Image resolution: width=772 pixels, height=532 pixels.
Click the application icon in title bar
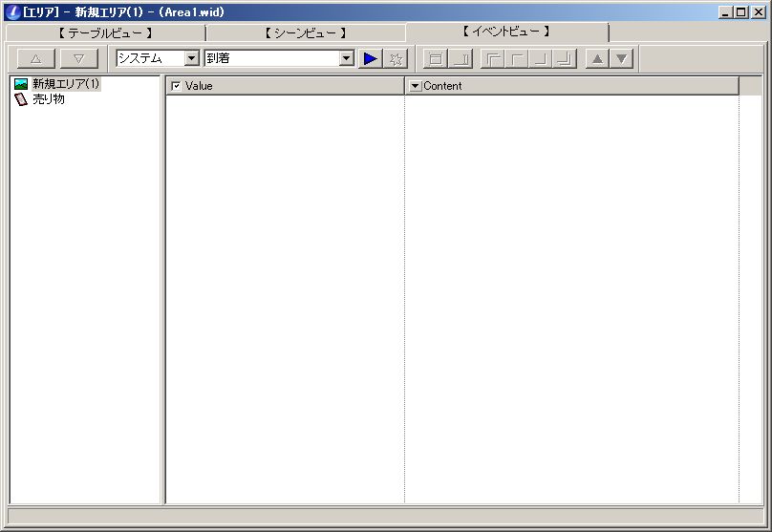[12, 11]
